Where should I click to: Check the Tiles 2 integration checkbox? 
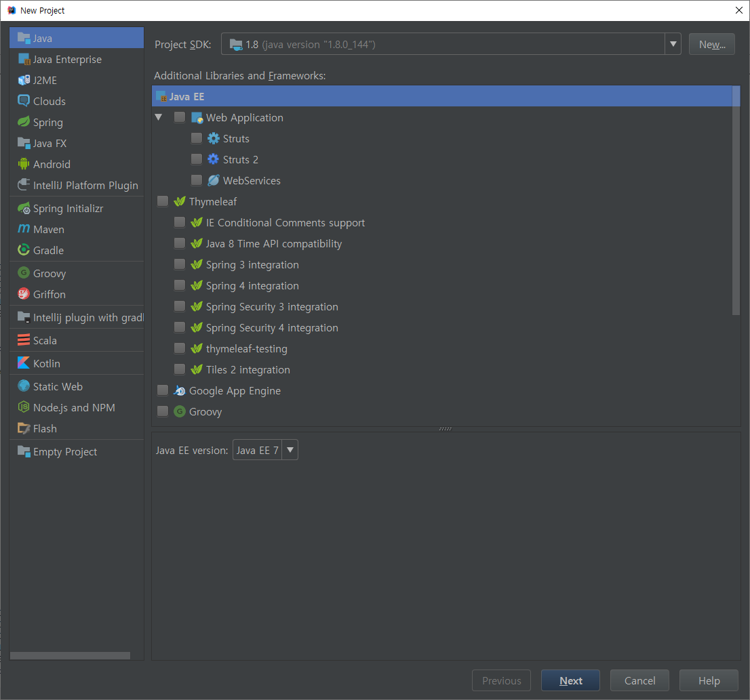pyautogui.click(x=180, y=369)
